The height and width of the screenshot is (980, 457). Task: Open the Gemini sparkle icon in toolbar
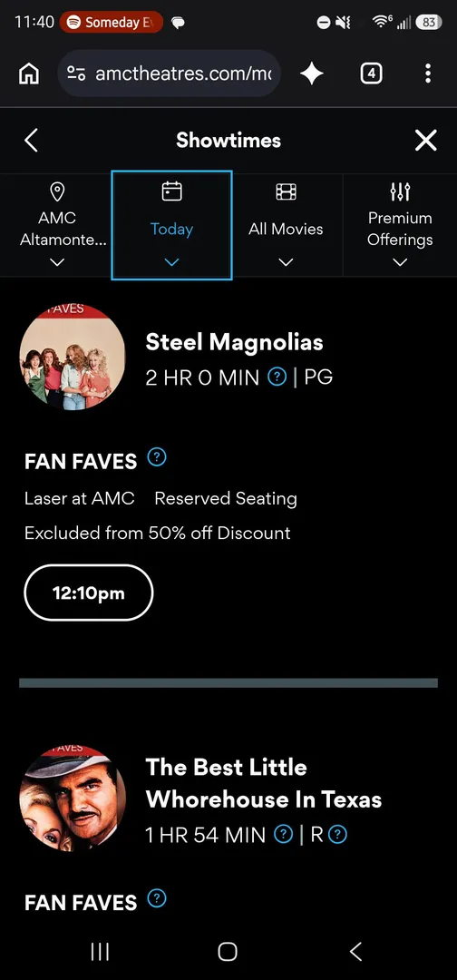point(312,73)
